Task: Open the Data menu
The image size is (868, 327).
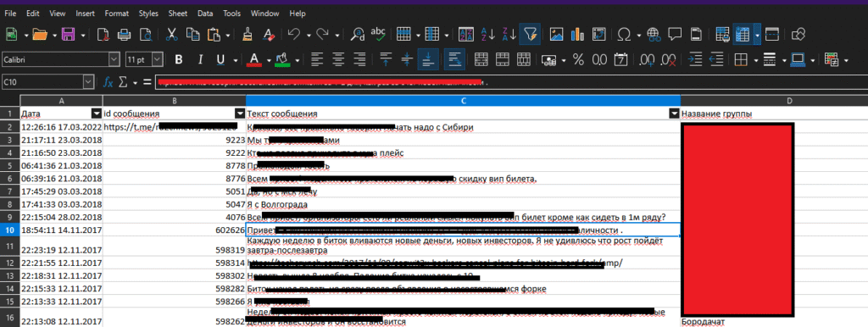Action: [x=205, y=13]
